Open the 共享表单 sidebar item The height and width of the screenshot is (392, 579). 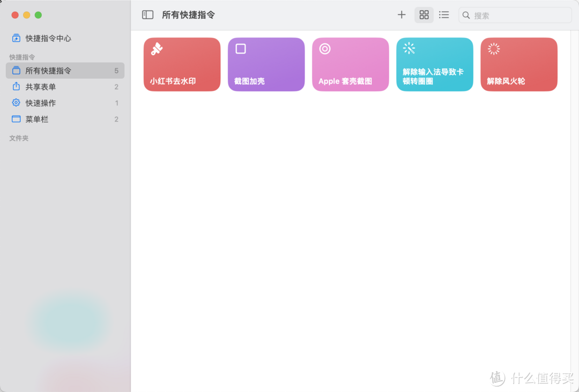pos(65,87)
